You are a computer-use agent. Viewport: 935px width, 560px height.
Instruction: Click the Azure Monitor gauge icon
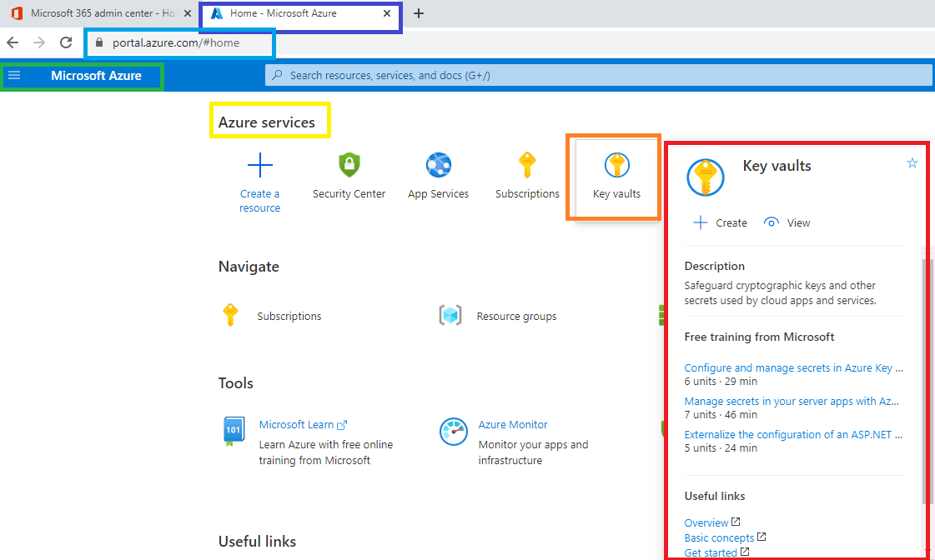(453, 432)
